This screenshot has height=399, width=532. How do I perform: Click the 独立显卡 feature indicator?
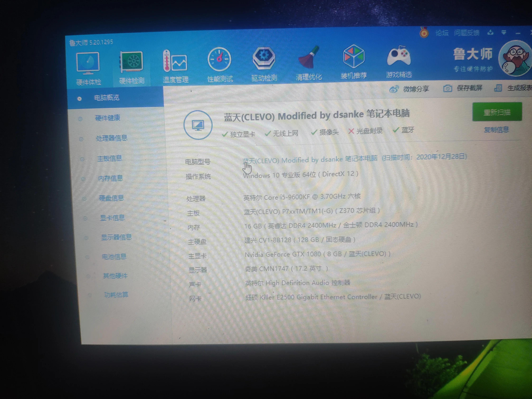[239, 134]
